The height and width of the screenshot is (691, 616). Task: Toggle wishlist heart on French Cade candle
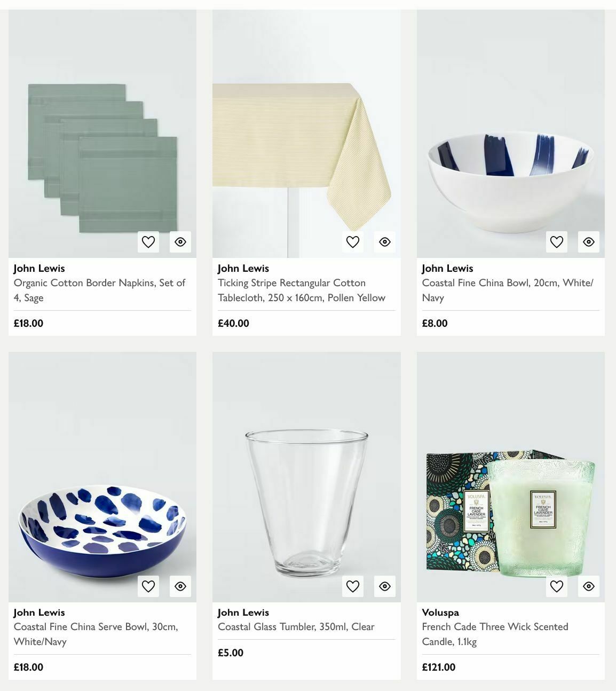tap(556, 586)
